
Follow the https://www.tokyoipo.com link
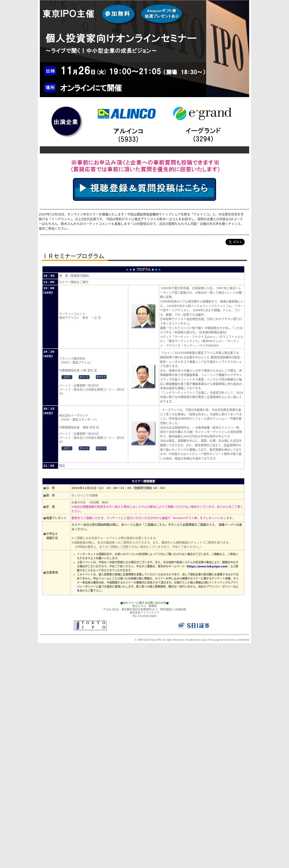pyautogui.click(x=207, y=566)
